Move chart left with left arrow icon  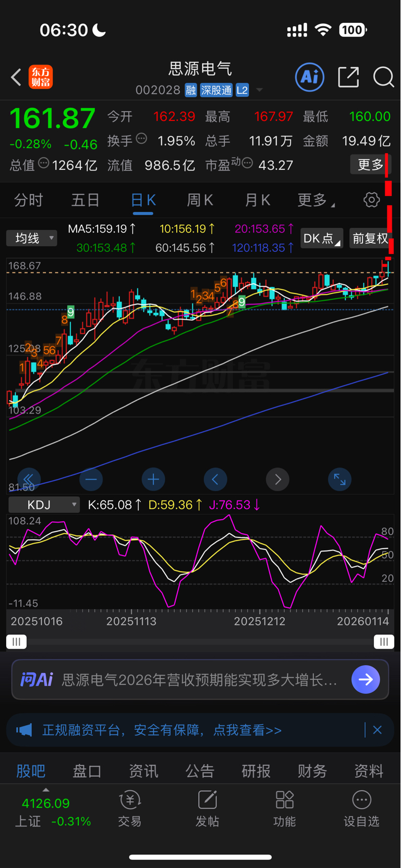(215, 479)
